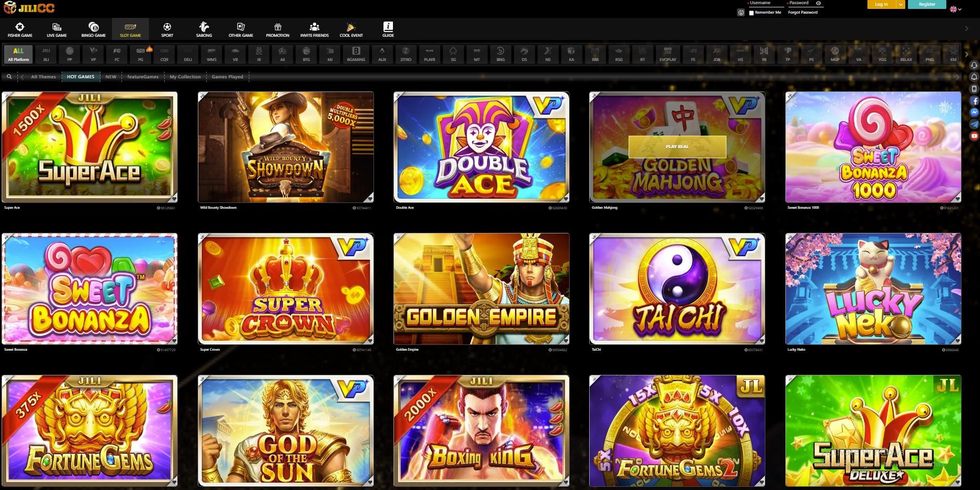Image resolution: width=980 pixels, height=490 pixels.
Task: Open the Promotion page
Action: point(278,29)
